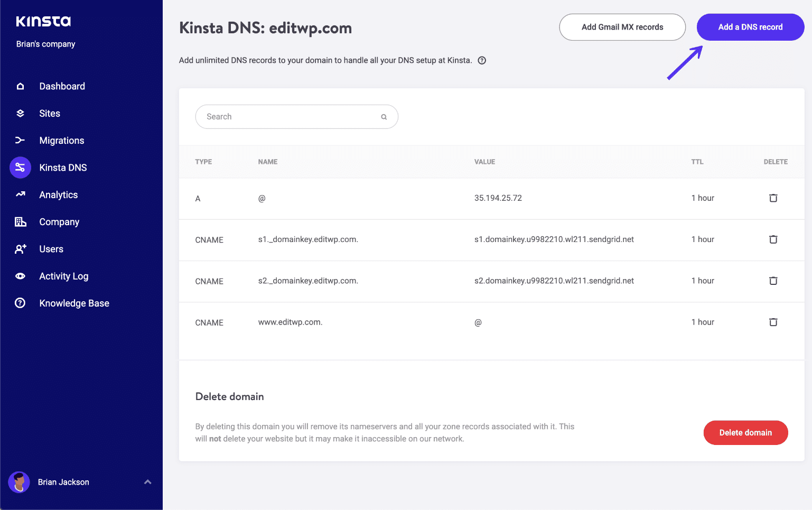Click the VALUE column header
812x510 pixels.
(x=484, y=162)
